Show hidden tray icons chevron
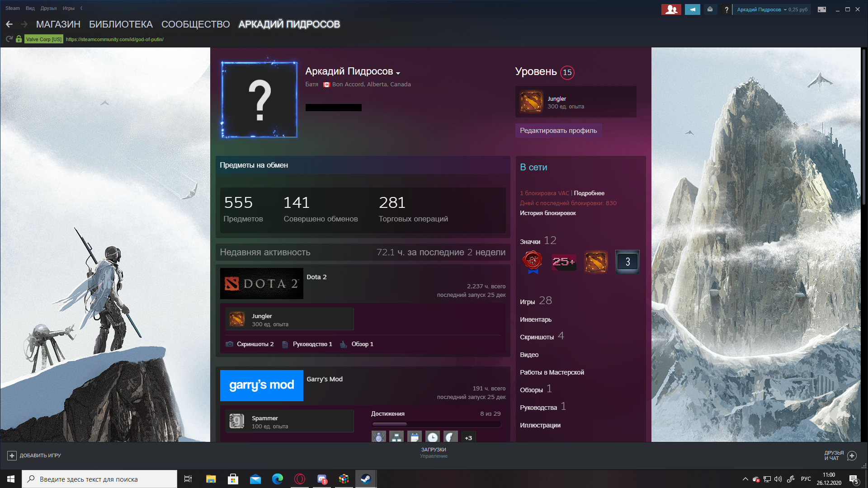Image resolution: width=868 pixels, height=488 pixels. (745, 479)
